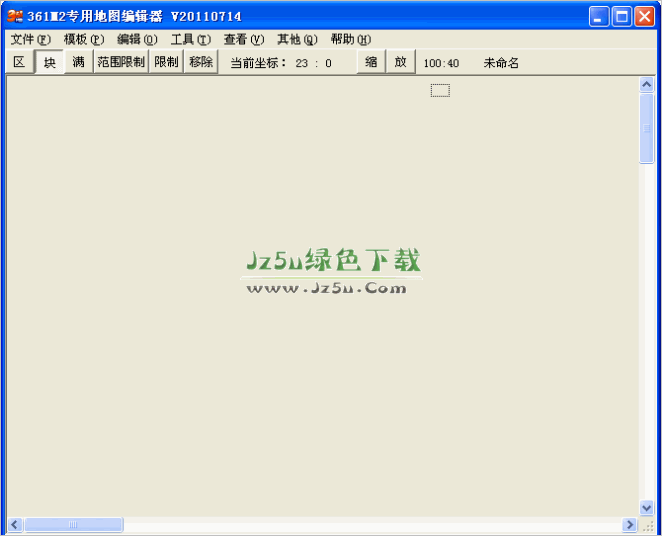Click the 范围限制 button
Screen dimensions: 662x536
pyautogui.click(x=121, y=62)
